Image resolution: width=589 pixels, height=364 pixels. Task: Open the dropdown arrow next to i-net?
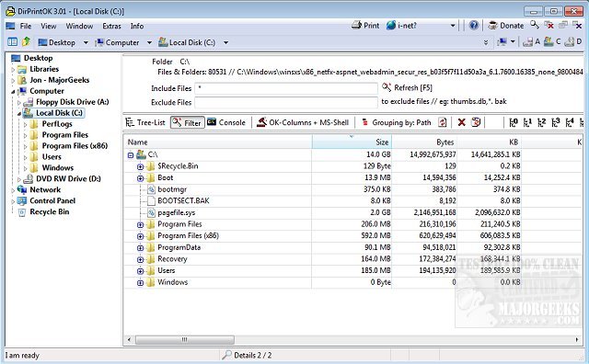[453, 26]
